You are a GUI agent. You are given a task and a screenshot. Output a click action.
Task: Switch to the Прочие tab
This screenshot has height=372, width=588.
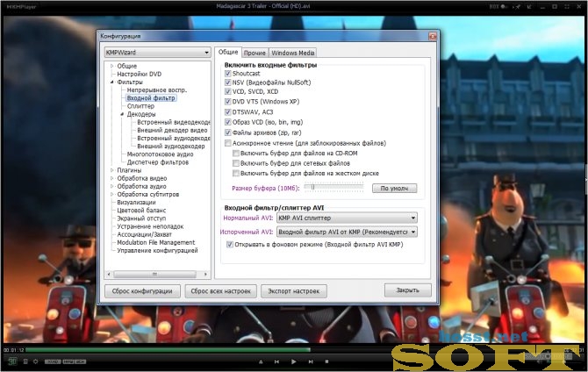(x=255, y=53)
